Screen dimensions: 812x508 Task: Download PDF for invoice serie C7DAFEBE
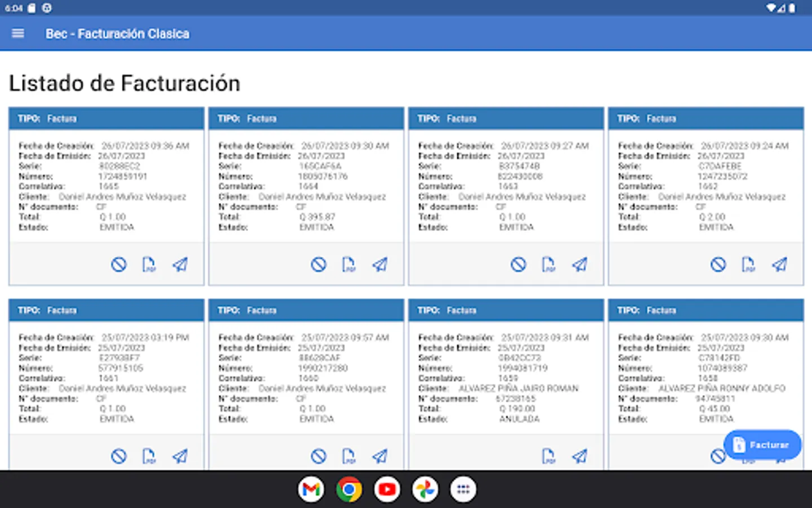click(748, 264)
